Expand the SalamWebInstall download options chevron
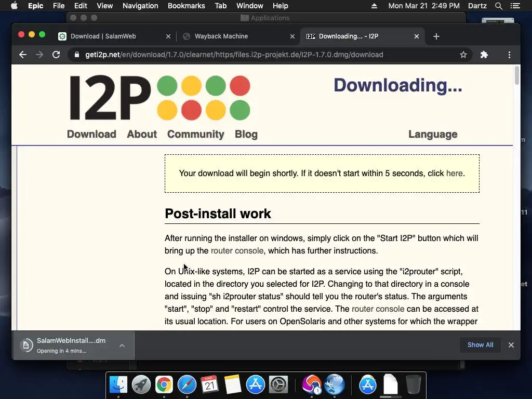Viewport: 532px width, 399px height. click(x=122, y=345)
